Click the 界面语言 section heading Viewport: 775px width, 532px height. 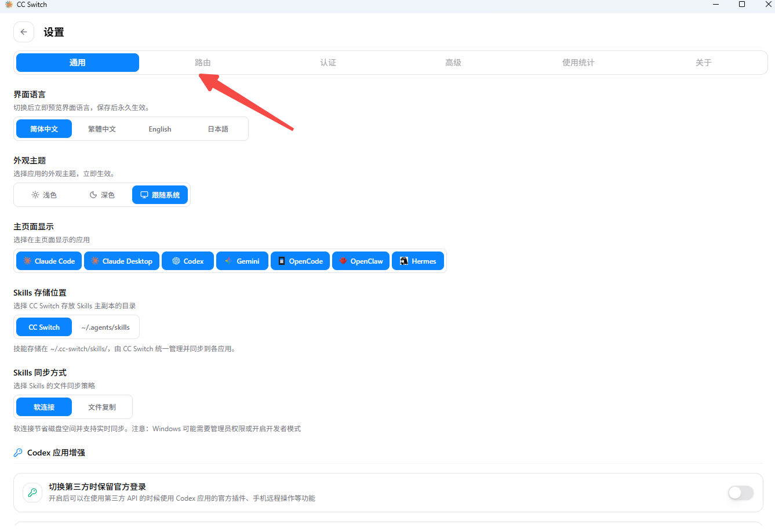click(x=30, y=94)
